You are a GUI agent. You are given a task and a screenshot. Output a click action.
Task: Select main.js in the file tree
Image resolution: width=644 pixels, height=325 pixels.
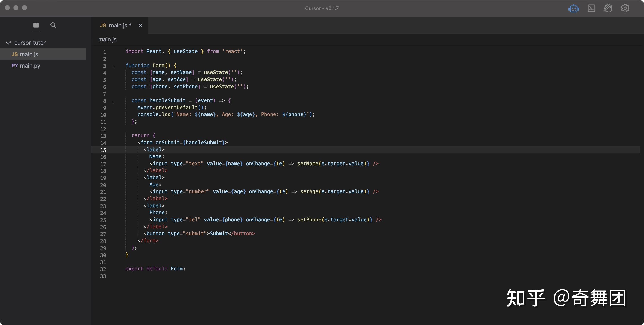click(x=29, y=54)
